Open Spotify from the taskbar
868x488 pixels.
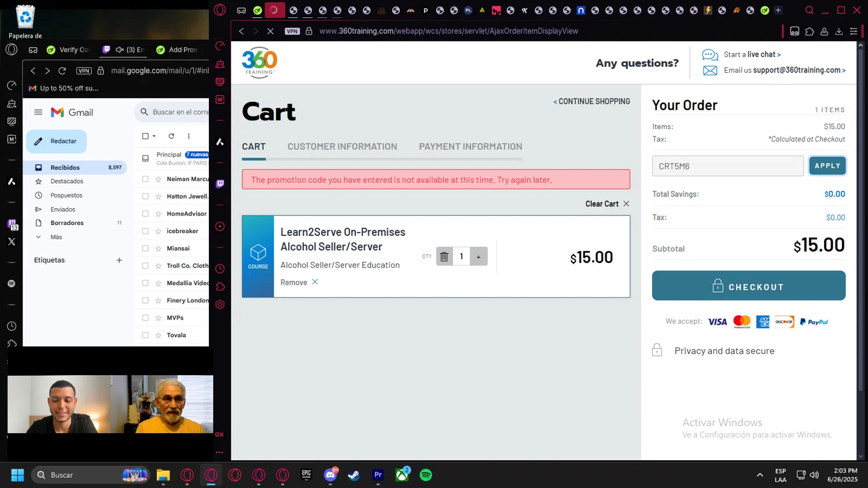click(425, 475)
